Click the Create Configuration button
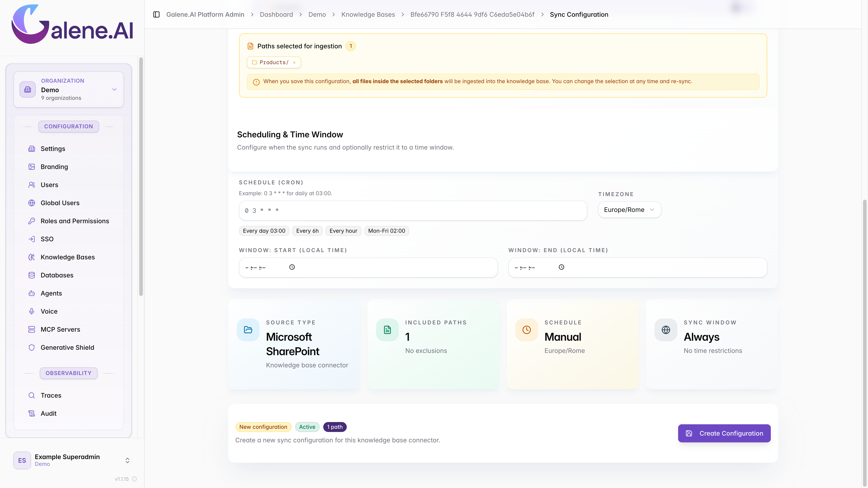 (724, 433)
